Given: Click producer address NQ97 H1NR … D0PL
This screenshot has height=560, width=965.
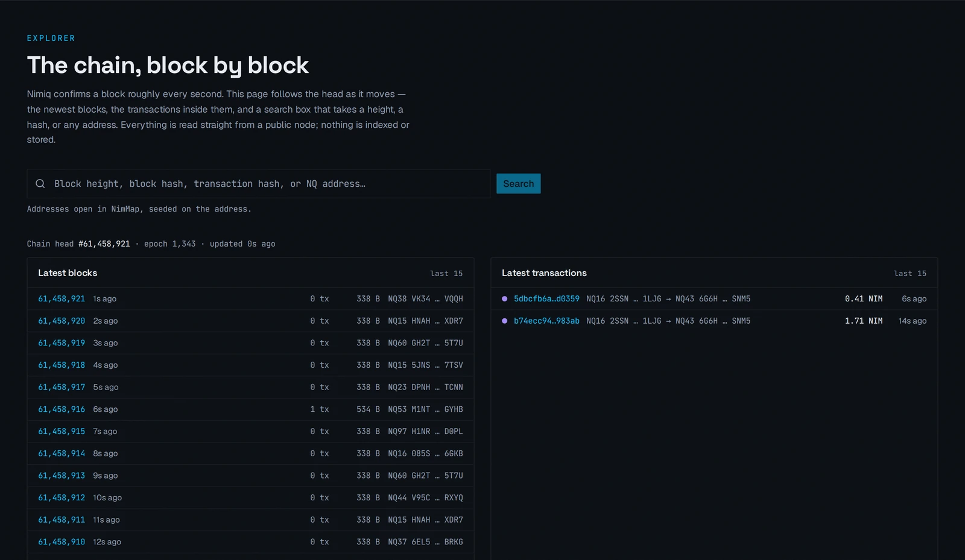Looking at the screenshot, I should pyautogui.click(x=425, y=432).
